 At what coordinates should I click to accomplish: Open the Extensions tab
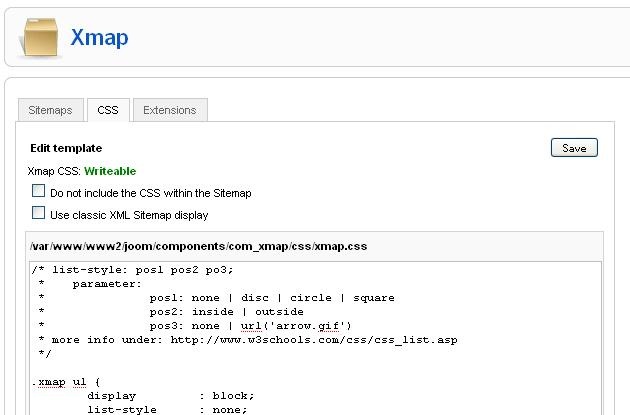[x=169, y=110]
